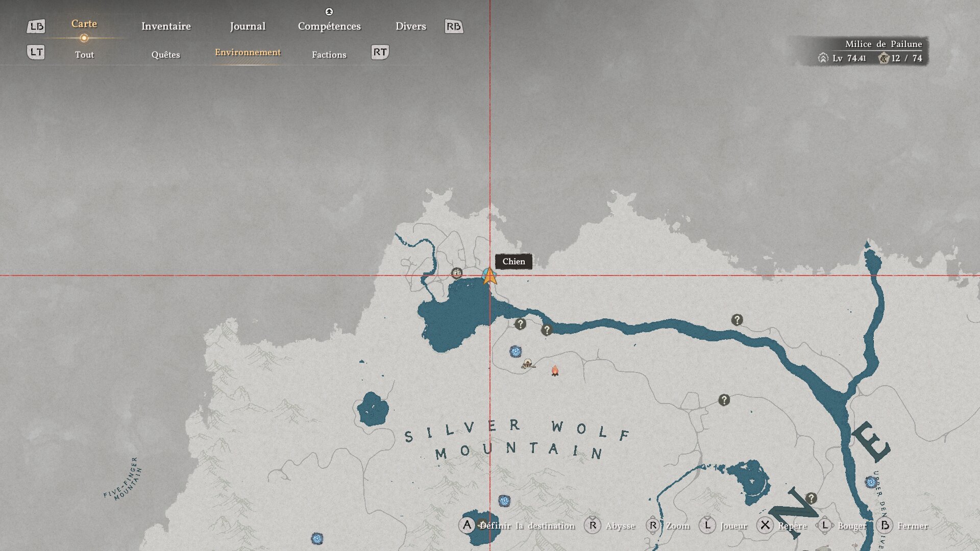Switch the map filter to Tout
This screenshot has width=980, height=551.
tap(84, 55)
